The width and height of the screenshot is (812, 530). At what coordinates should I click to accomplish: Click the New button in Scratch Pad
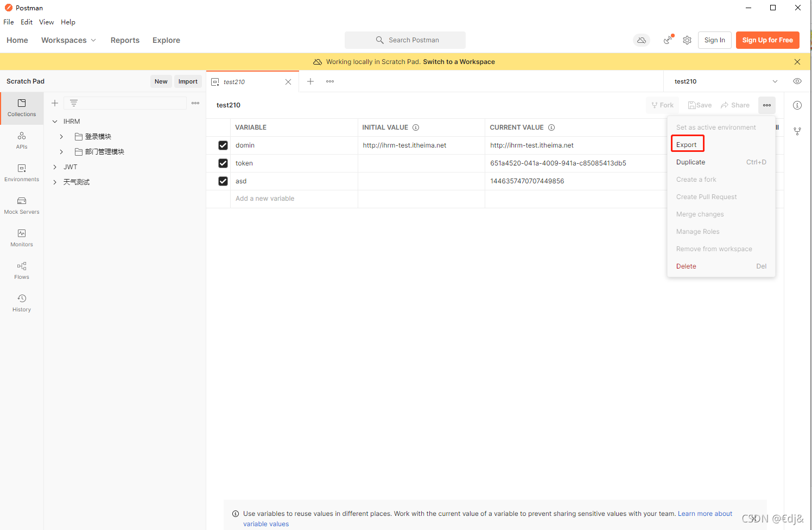pos(161,81)
